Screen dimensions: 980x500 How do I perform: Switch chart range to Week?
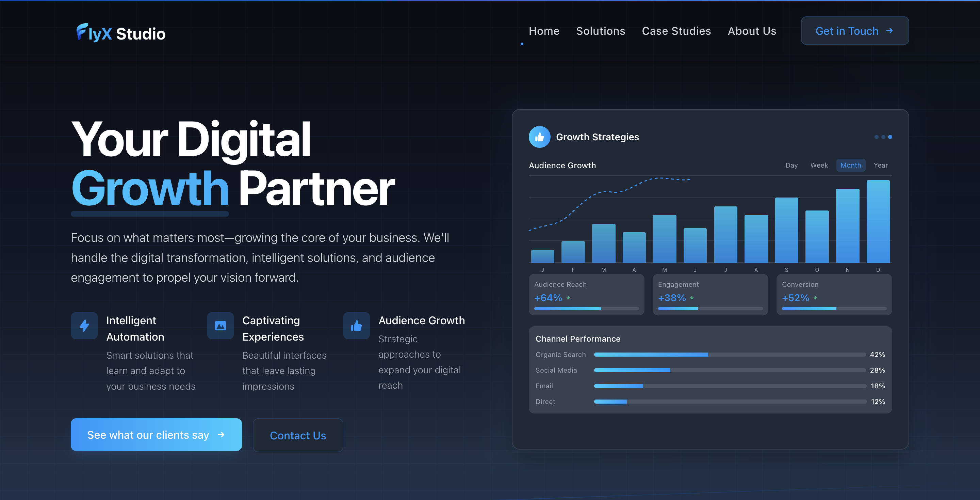coord(819,165)
